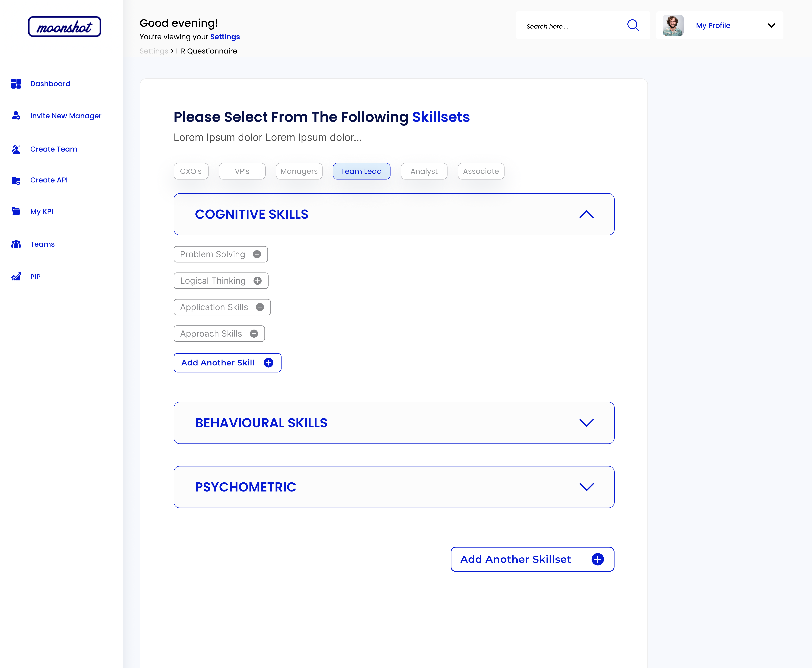Click the Search here input field
Viewport: 812px width, 668px height.
[570, 26]
